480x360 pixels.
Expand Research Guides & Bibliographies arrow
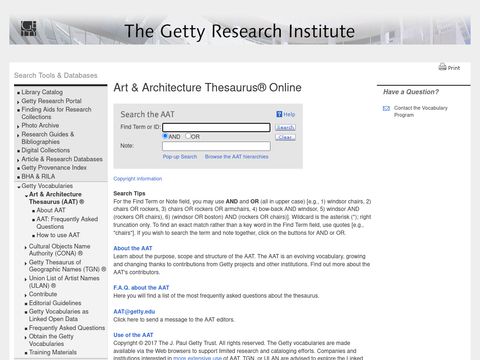point(18,135)
